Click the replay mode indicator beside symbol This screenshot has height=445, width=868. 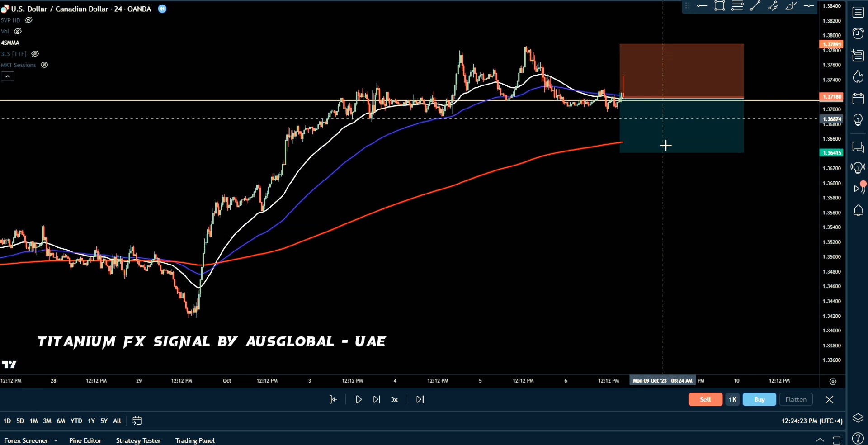[x=162, y=9]
